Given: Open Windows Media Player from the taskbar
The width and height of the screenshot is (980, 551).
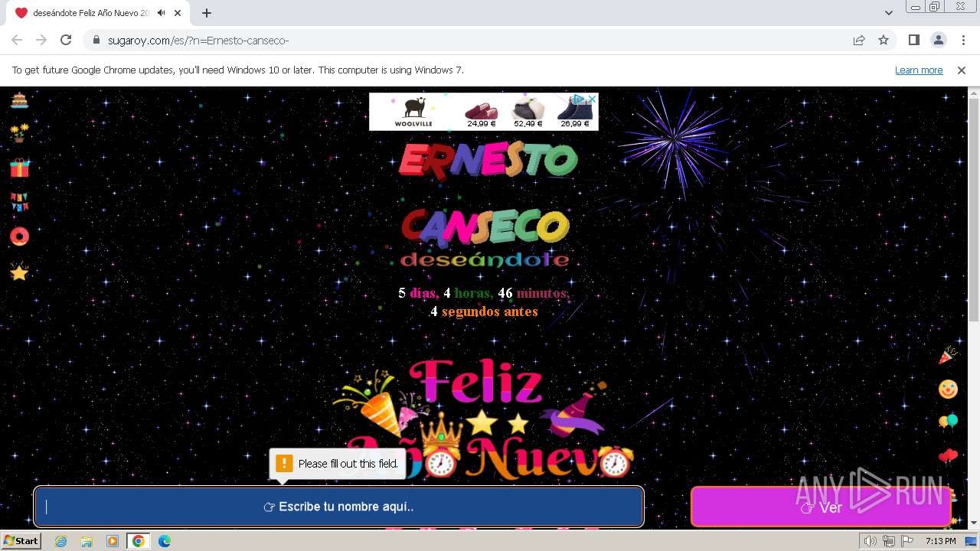Looking at the screenshot, I should [113, 541].
